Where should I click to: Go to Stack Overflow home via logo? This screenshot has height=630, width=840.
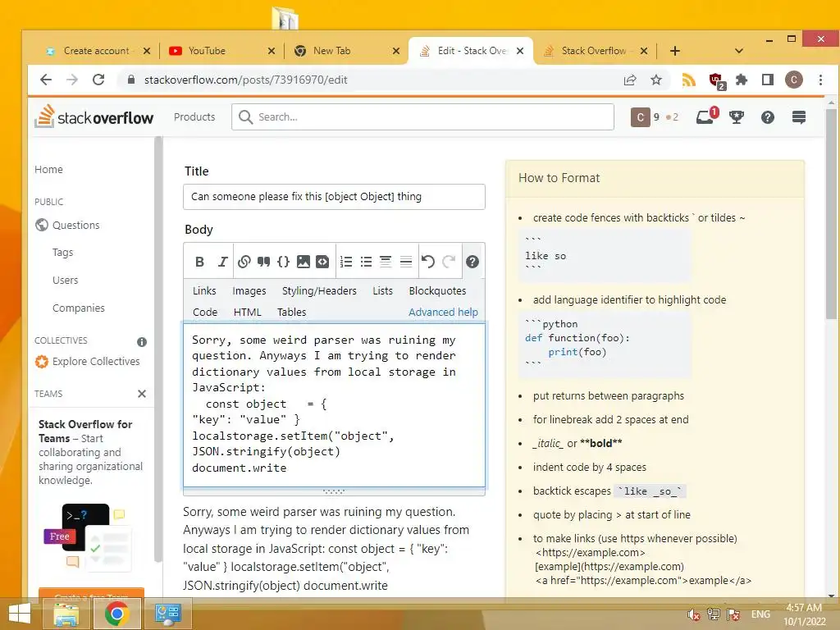click(94, 116)
